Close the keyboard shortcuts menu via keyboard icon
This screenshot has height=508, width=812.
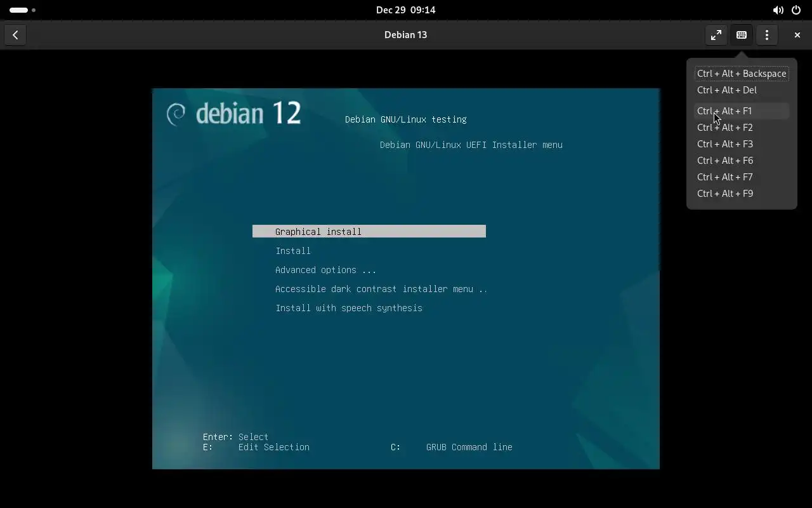pos(742,35)
